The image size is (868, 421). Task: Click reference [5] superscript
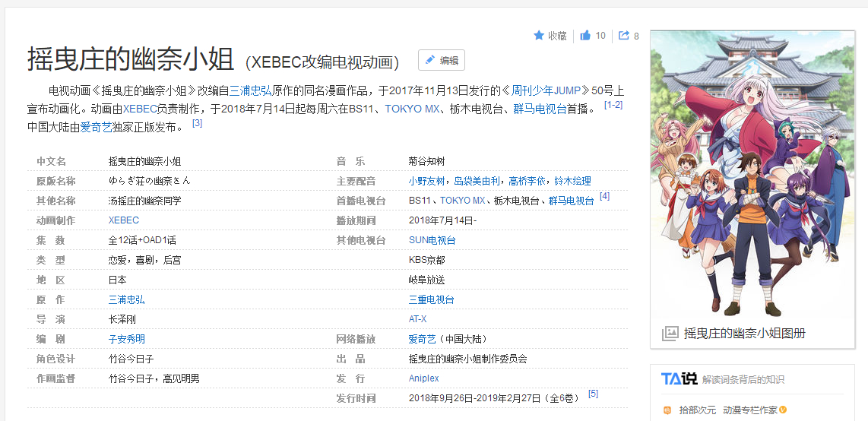tap(593, 394)
